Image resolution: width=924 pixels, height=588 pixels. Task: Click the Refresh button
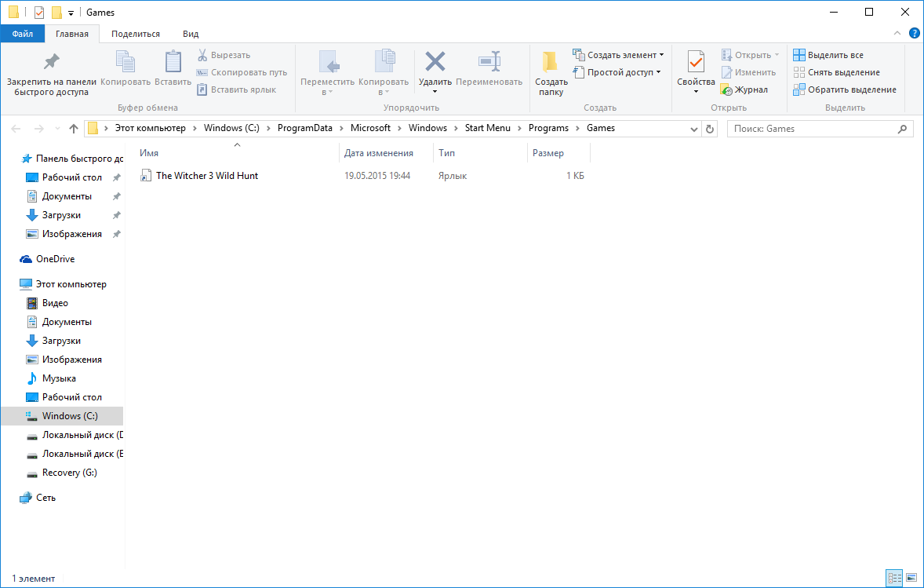pyautogui.click(x=710, y=129)
